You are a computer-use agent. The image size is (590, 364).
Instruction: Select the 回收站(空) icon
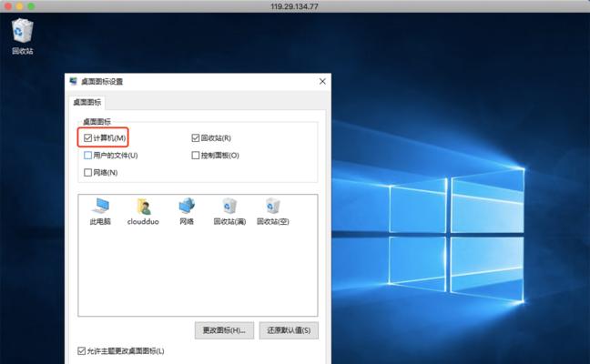[273, 211]
